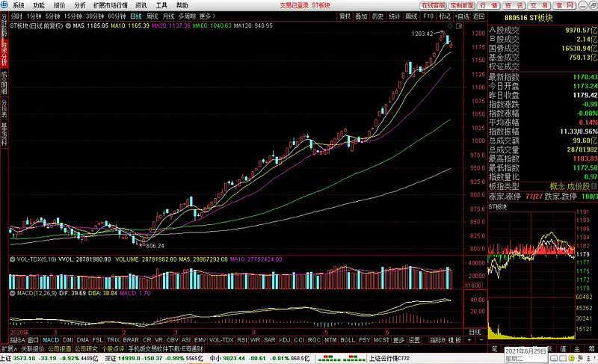This screenshot has height=364, width=598.
Task: Click the 统计 toolbar item
Action: 395,16
